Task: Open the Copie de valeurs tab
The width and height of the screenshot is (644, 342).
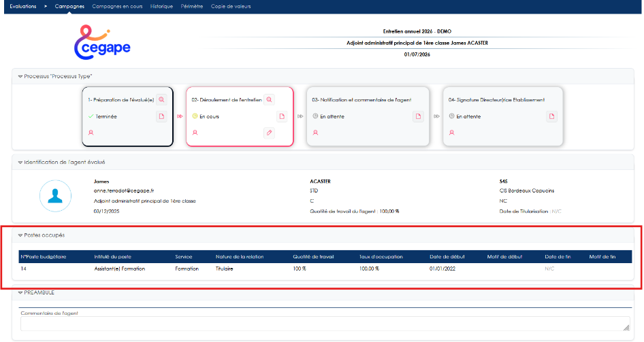Action: click(231, 7)
